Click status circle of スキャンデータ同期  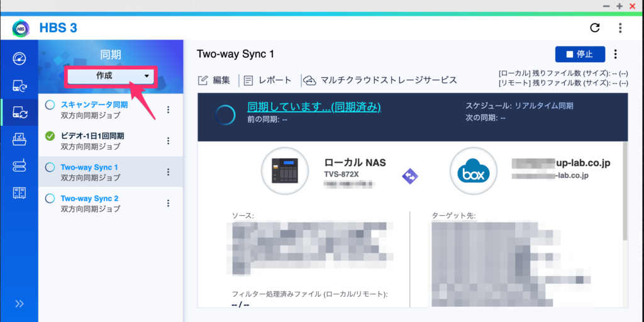[50, 105]
